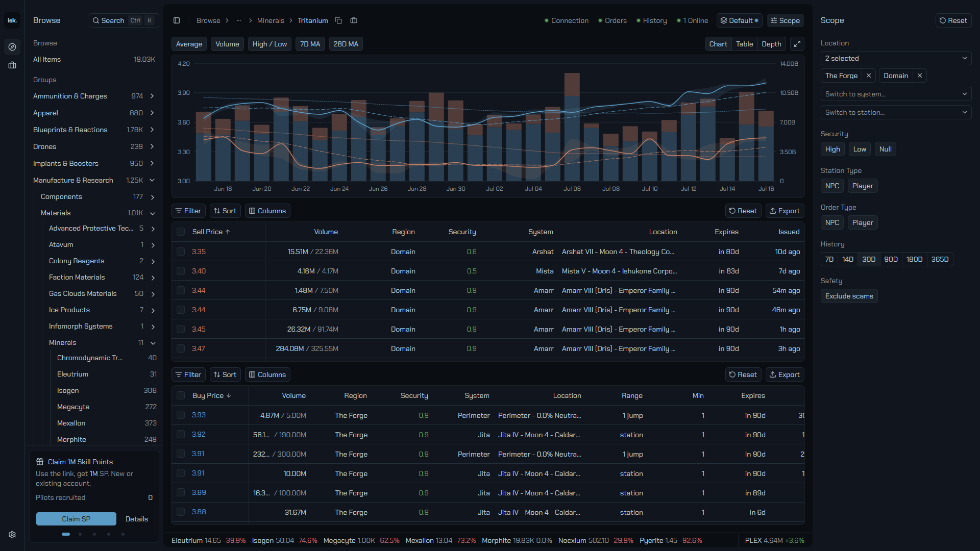Click the compass browse icon in the left rail
980x551 pixels.
coord(12,47)
